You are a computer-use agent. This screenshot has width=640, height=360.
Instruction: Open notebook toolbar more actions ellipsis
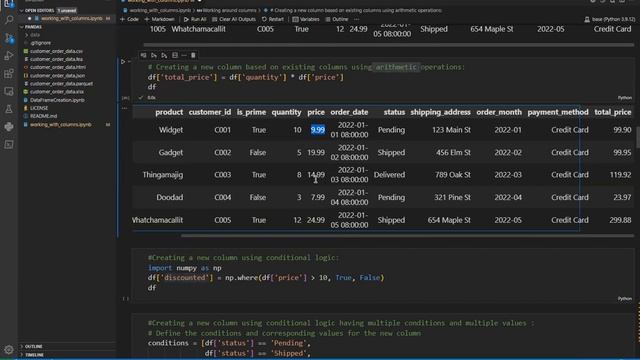tap(357, 19)
